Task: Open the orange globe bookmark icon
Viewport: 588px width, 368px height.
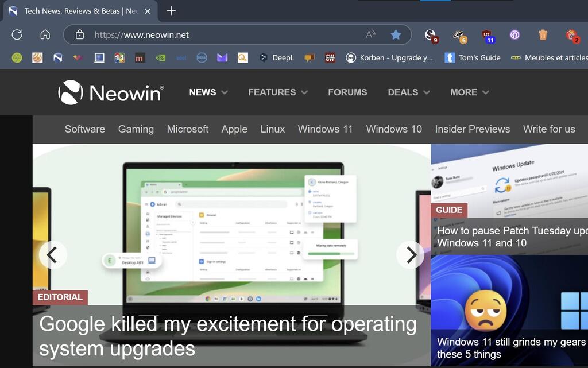Action: (37, 58)
